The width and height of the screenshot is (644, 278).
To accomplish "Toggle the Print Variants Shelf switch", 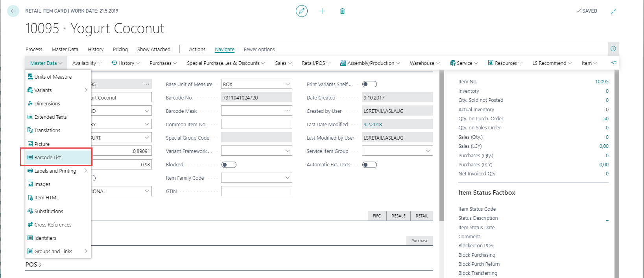I will 369,84.
